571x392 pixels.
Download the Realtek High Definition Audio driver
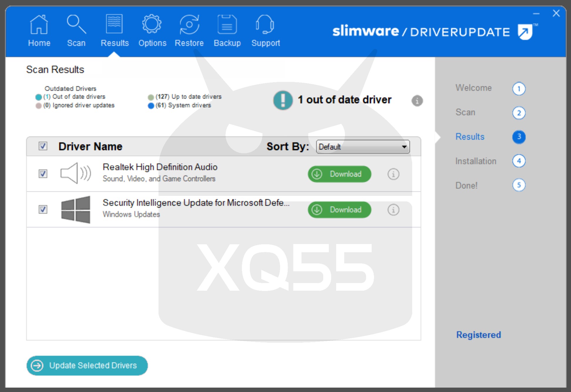[339, 174]
